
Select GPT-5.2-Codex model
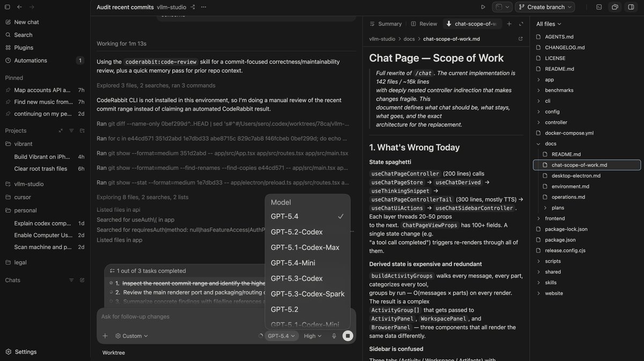(x=308, y=232)
